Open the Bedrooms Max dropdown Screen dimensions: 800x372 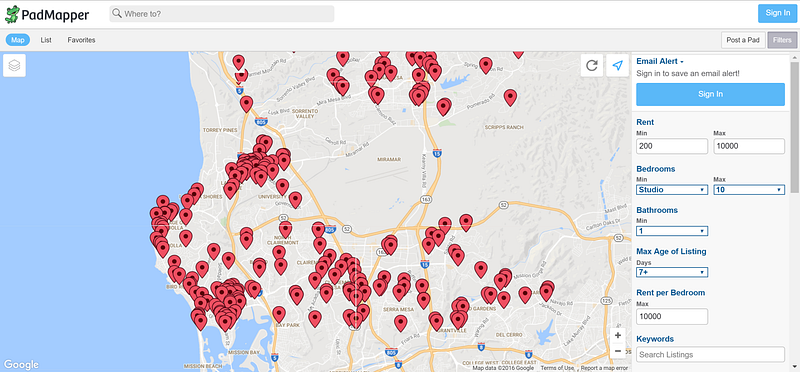[748, 190]
